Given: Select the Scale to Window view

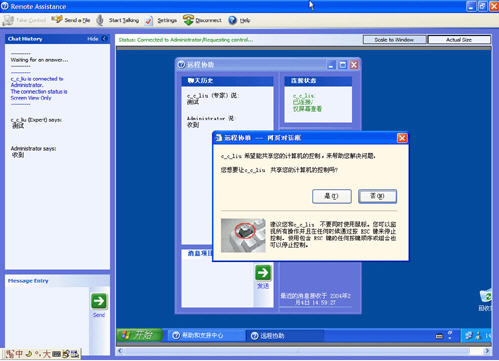Looking at the screenshot, I should [394, 40].
